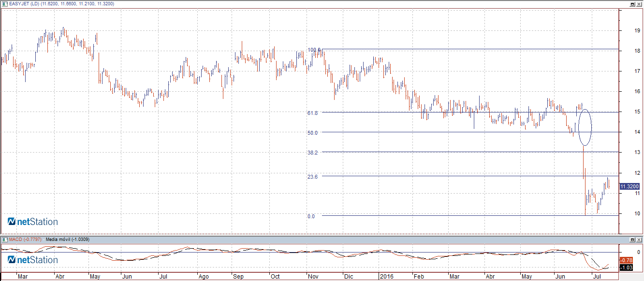Click the 15 price axis label
Screen dimensions: 644x281
point(637,112)
